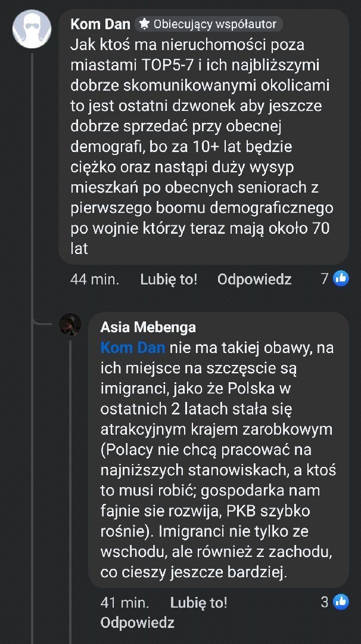Click the reaction count number 7
361x644 pixels.
pyautogui.click(x=325, y=278)
